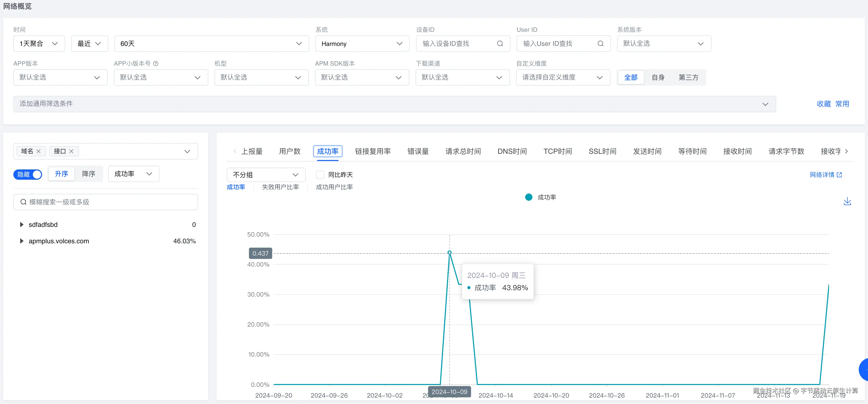Toggle the 成功率 legend color dot
Image resolution: width=868 pixels, height=404 pixels.
[x=529, y=197]
